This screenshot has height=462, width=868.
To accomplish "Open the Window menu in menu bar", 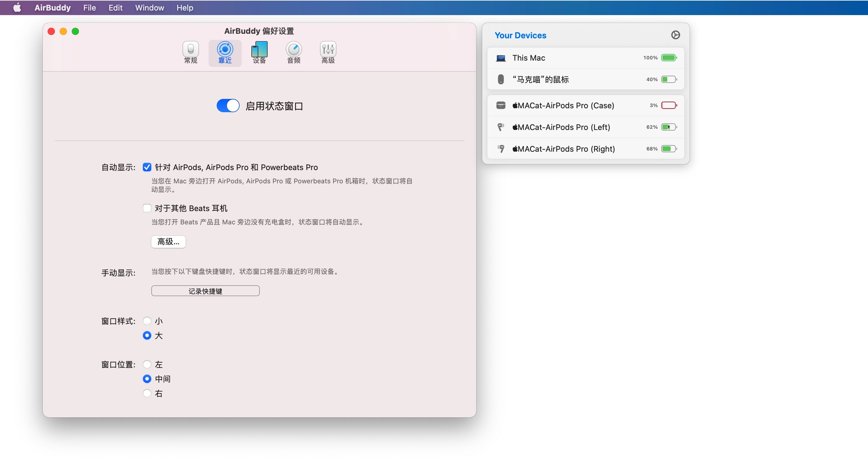I will pos(149,8).
